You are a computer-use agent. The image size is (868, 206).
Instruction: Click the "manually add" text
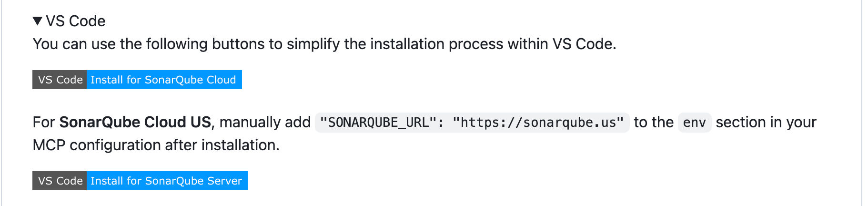265,122
